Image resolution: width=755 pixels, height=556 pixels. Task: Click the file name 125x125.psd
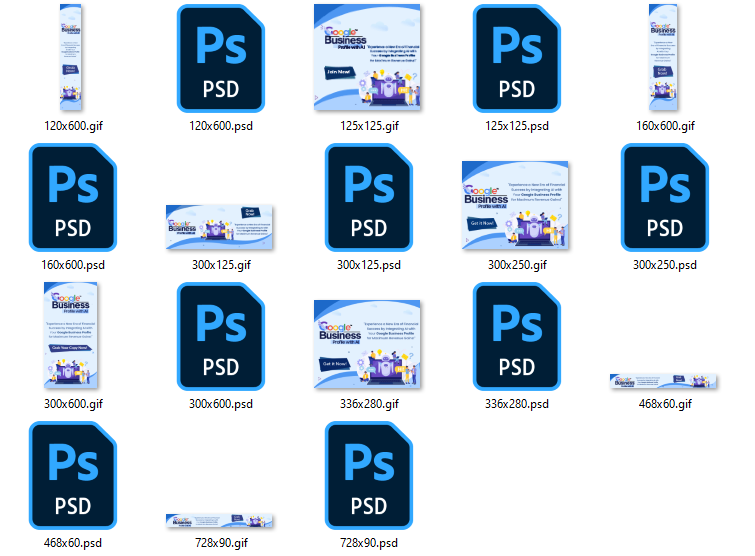point(517,126)
